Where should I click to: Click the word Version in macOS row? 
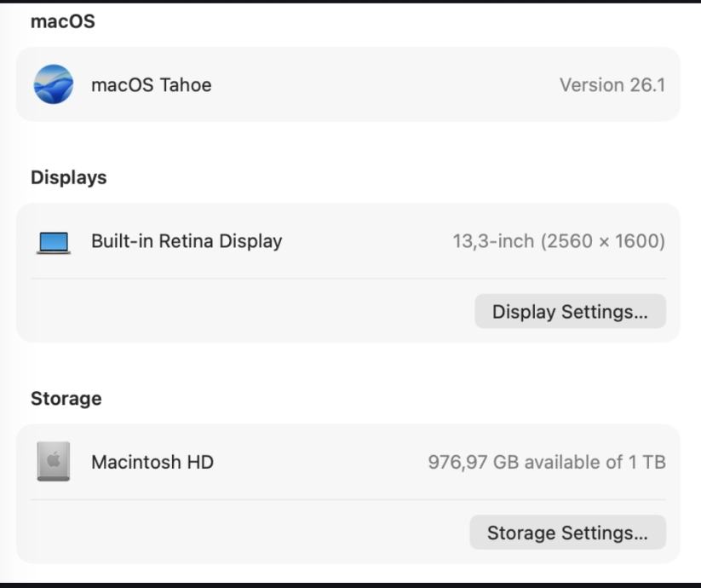pyautogui.click(x=592, y=85)
